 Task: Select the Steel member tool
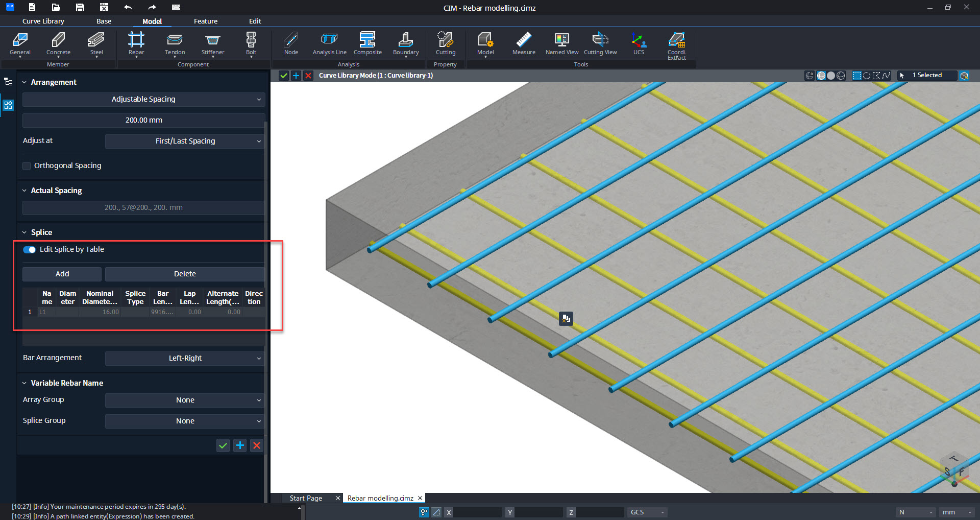pyautogui.click(x=96, y=44)
